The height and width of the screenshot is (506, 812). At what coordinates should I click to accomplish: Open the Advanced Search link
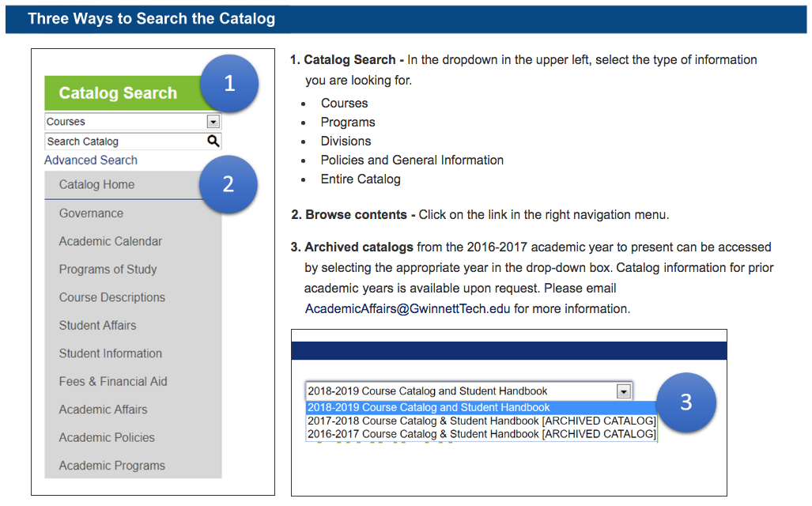click(x=91, y=160)
